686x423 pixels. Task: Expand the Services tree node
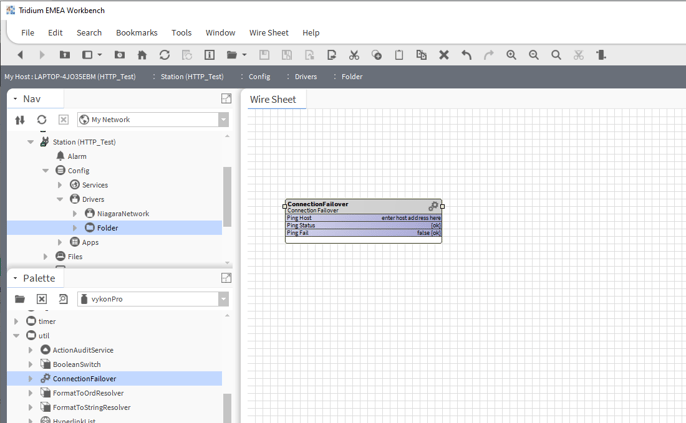pyautogui.click(x=60, y=185)
